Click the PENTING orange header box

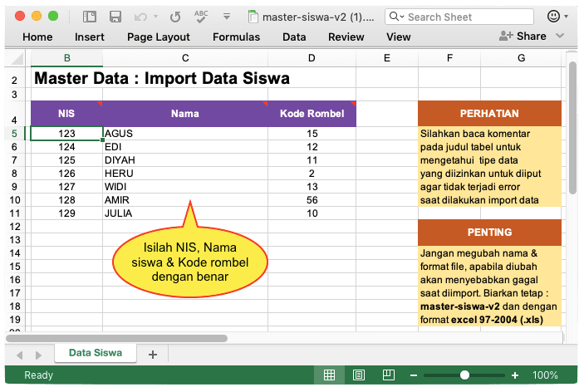click(489, 233)
